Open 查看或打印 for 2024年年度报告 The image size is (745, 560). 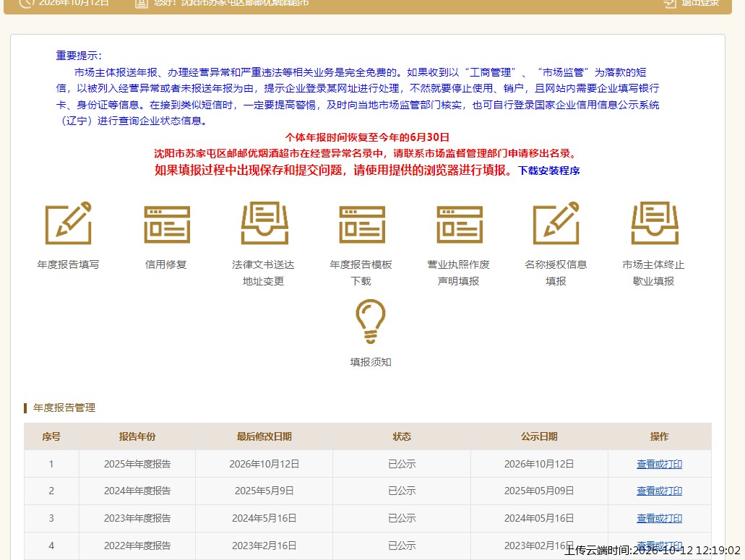tap(659, 491)
